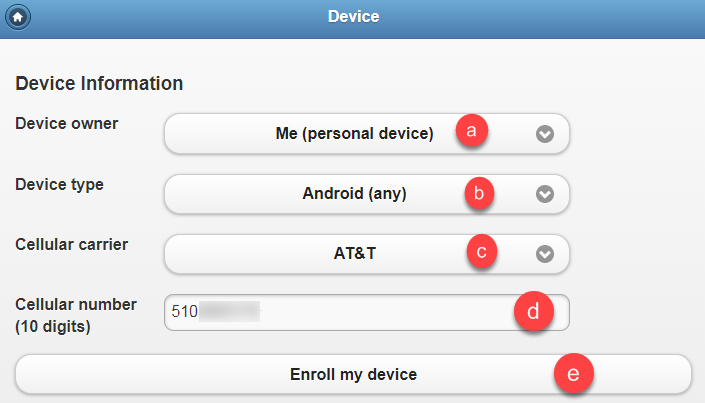This screenshot has height=403, width=705.
Task: Click the red 'd' marker badge
Action: tap(533, 312)
